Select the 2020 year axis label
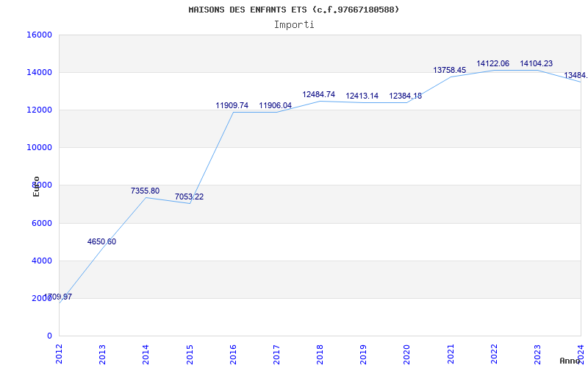The width and height of the screenshot is (588, 368). coord(407,355)
